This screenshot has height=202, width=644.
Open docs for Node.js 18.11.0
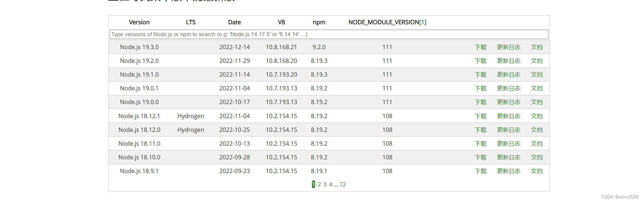click(x=537, y=144)
